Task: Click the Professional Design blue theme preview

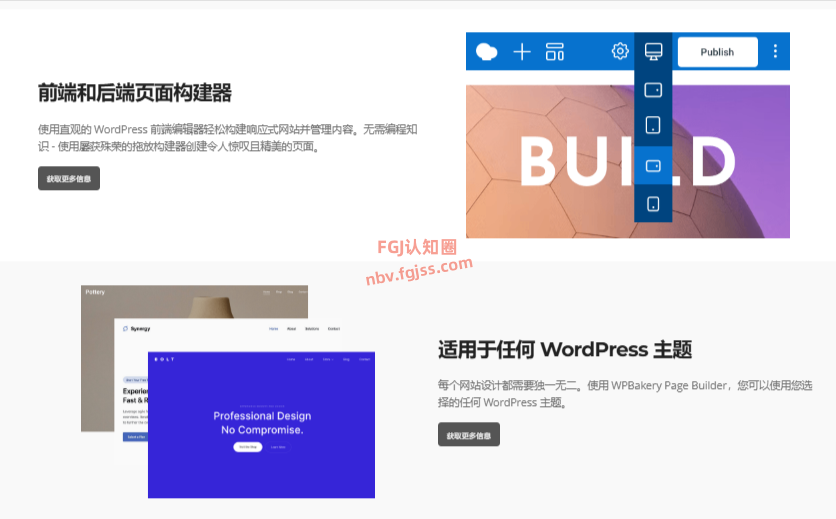Action: pos(261,425)
